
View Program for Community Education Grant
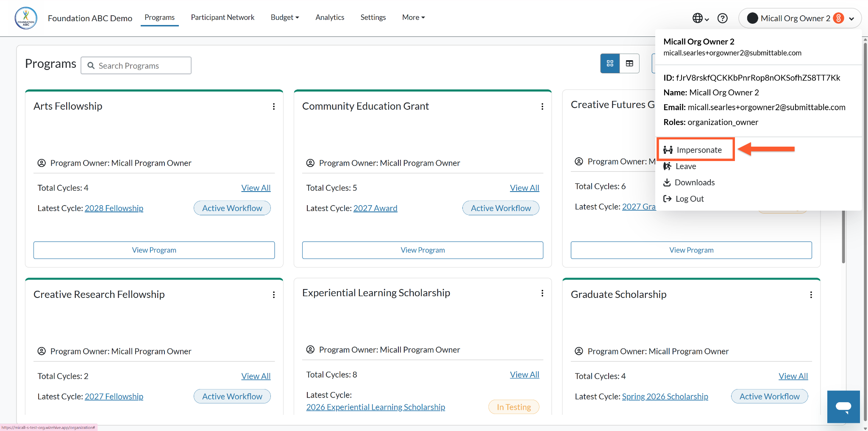423,250
